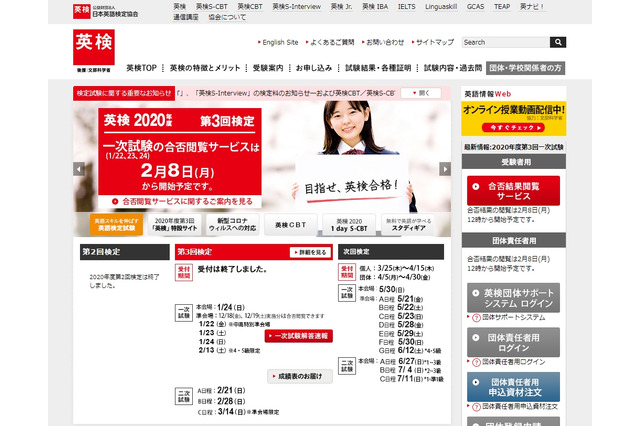Click the 1 day S-CBT button
This screenshot has width=640, height=426.
click(x=349, y=224)
